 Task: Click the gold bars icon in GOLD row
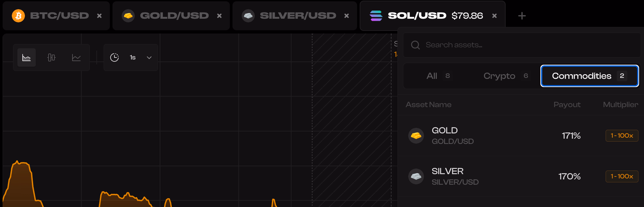pyautogui.click(x=416, y=136)
